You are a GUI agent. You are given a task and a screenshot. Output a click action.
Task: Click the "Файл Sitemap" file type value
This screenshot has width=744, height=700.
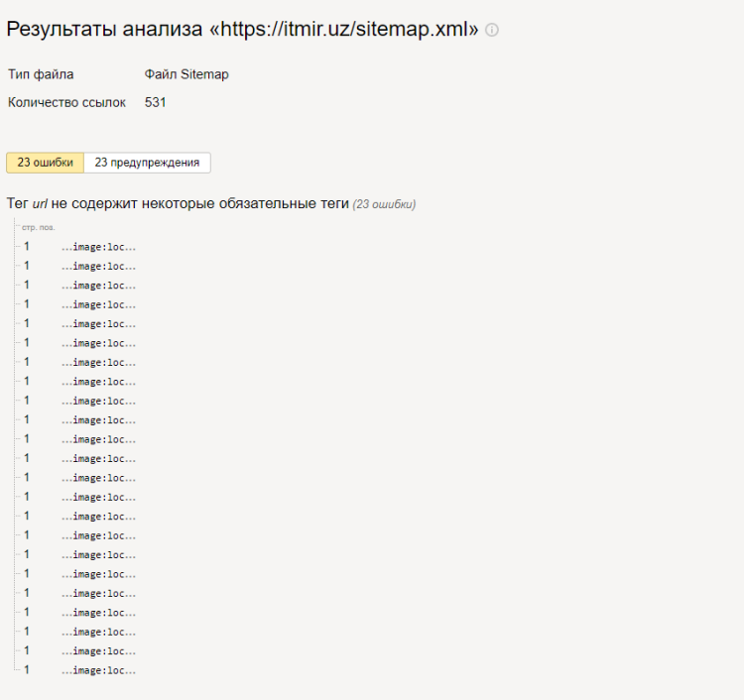coord(186,74)
